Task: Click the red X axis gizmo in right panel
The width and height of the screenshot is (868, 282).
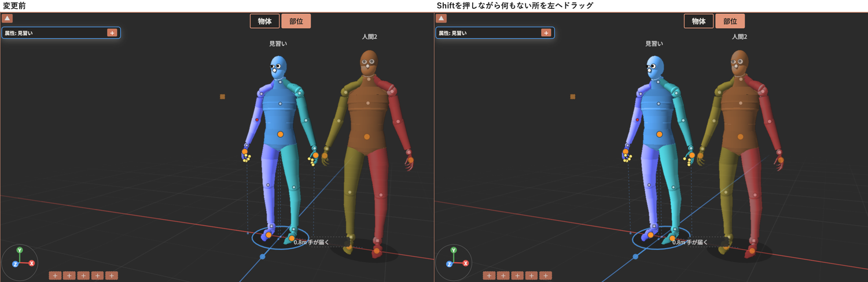Action: (466, 263)
